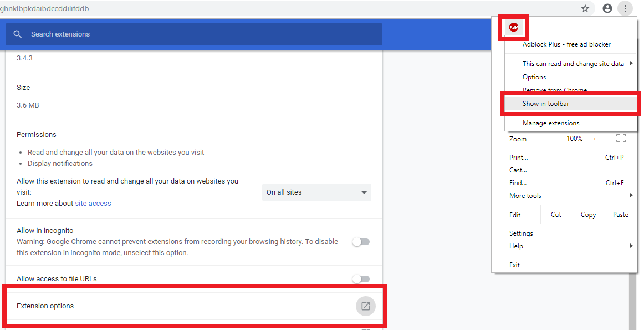Enable Allow access to file URLs

[361, 279]
